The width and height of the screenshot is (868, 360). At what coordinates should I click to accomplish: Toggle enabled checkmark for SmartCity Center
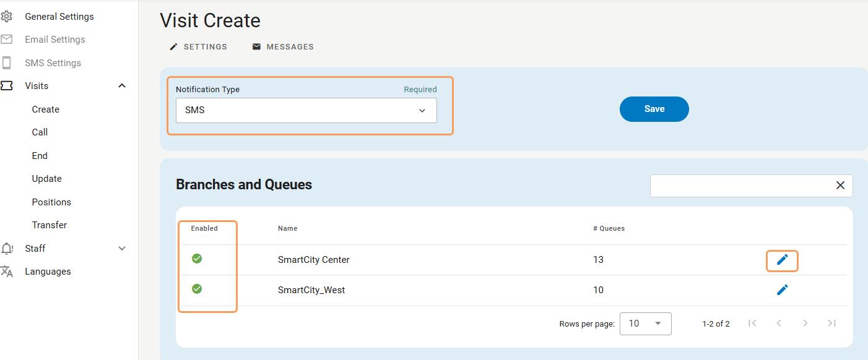point(197,259)
